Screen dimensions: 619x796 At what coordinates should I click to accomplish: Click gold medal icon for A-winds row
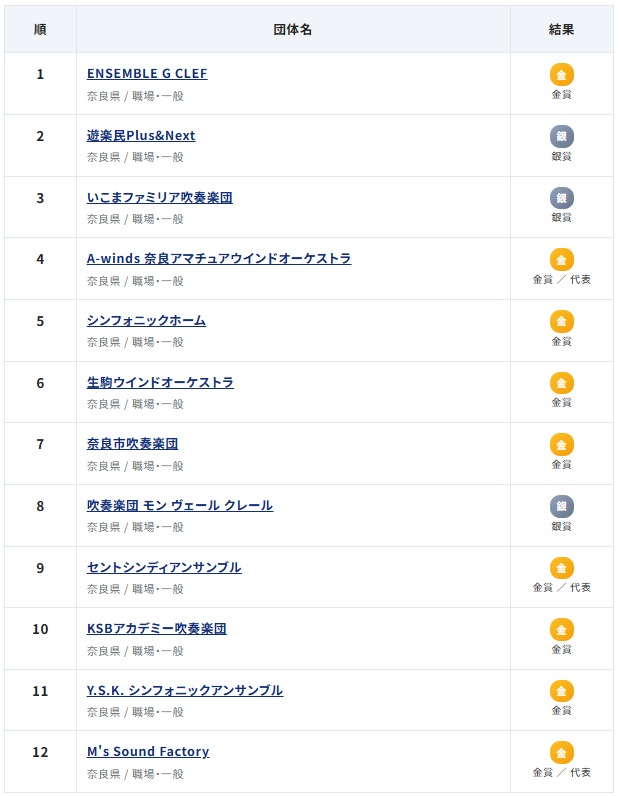562,259
